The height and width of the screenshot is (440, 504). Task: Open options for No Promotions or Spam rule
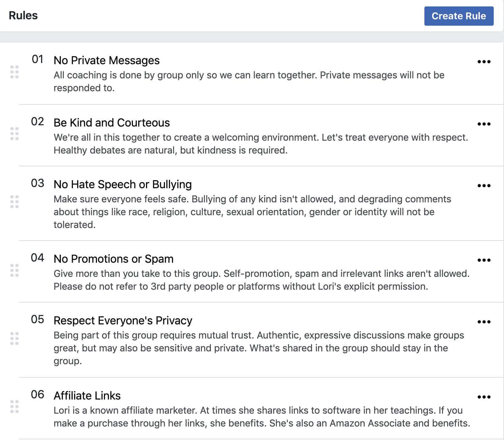[x=484, y=260]
